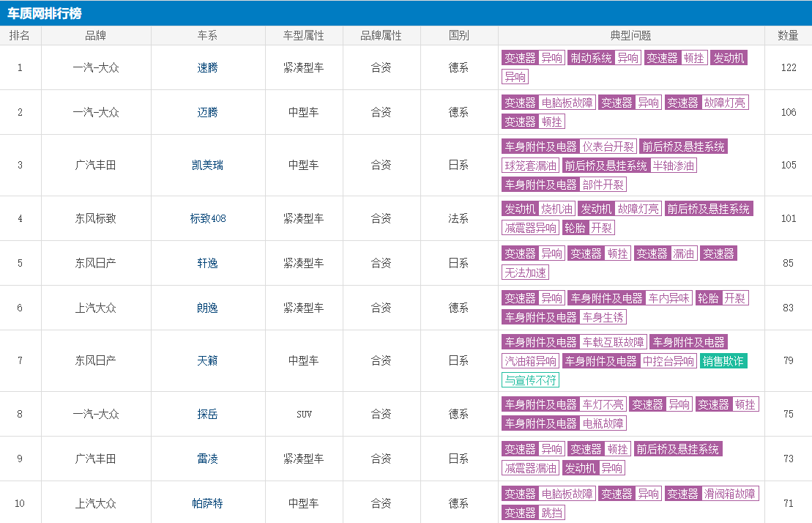Image resolution: width=812 pixels, height=523 pixels.
Task: Click the 烧机油 problem tag
Action: (x=556, y=209)
